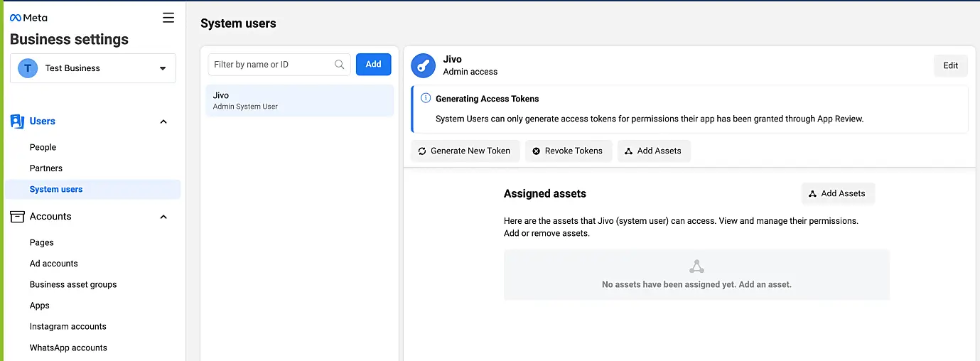Image resolution: width=980 pixels, height=361 pixels.
Task: Click the info icon beside Generating Access Tokens
Action: [x=426, y=99]
